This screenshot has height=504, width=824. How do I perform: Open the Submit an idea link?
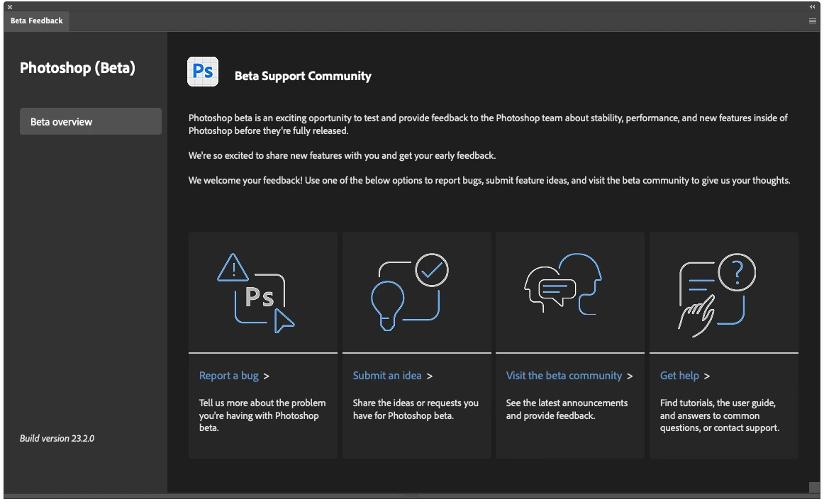pyautogui.click(x=386, y=376)
